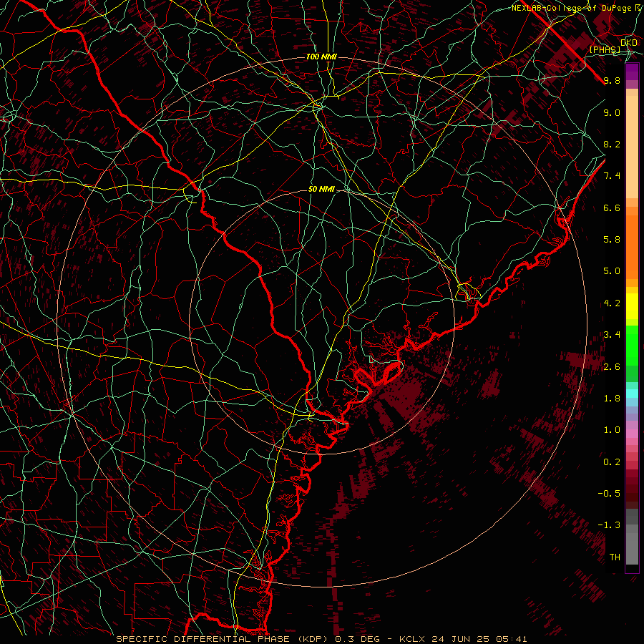Pick the dark orange segment of color bar
The height and width of the screenshot is (644, 644).
pyautogui.click(x=632, y=246)
